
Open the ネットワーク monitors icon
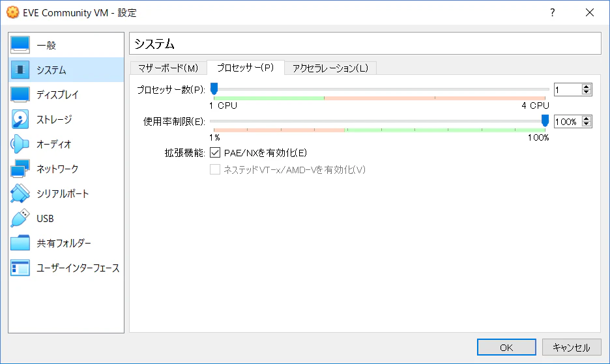[20, 169]
